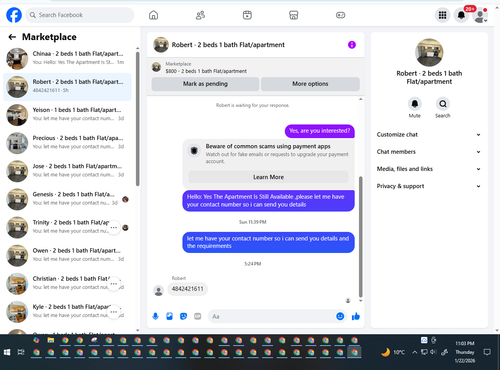Image resolution: width=500 pixels, height=370 pixels.
Task: Click the weather 10°C taskbar widget
Action: point(393,352)
